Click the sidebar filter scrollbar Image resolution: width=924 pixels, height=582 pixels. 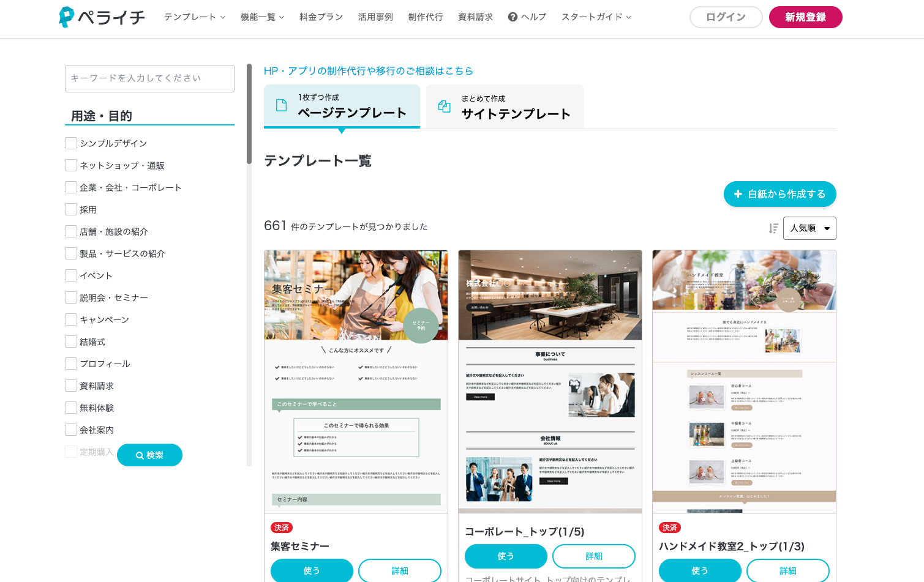[249, 114]
